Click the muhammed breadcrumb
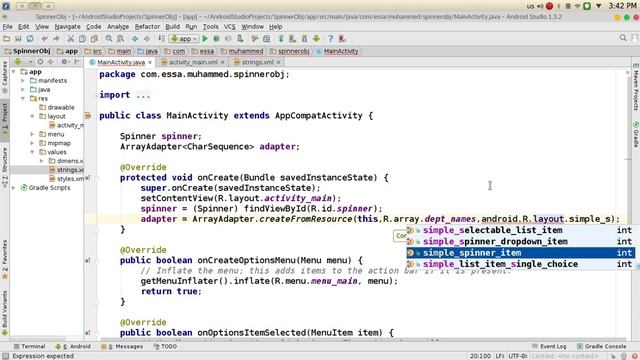640x360 pixels. [x=242, y=51]
